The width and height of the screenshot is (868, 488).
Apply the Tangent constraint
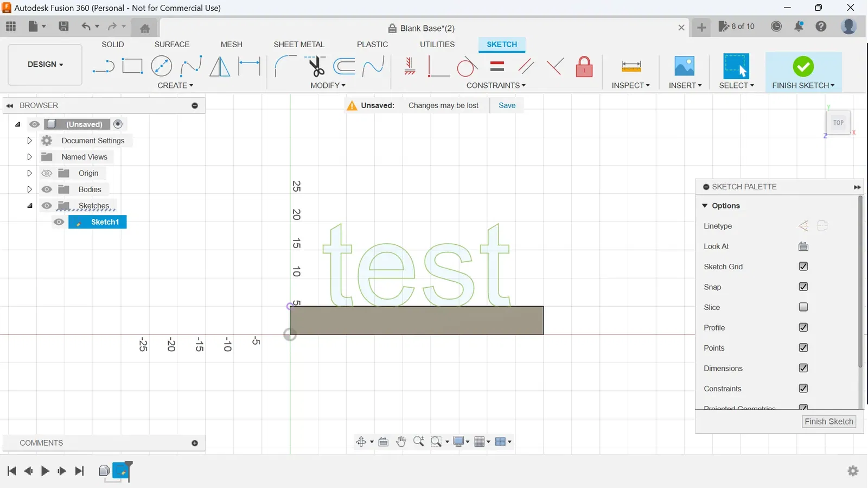coord(467,67)
